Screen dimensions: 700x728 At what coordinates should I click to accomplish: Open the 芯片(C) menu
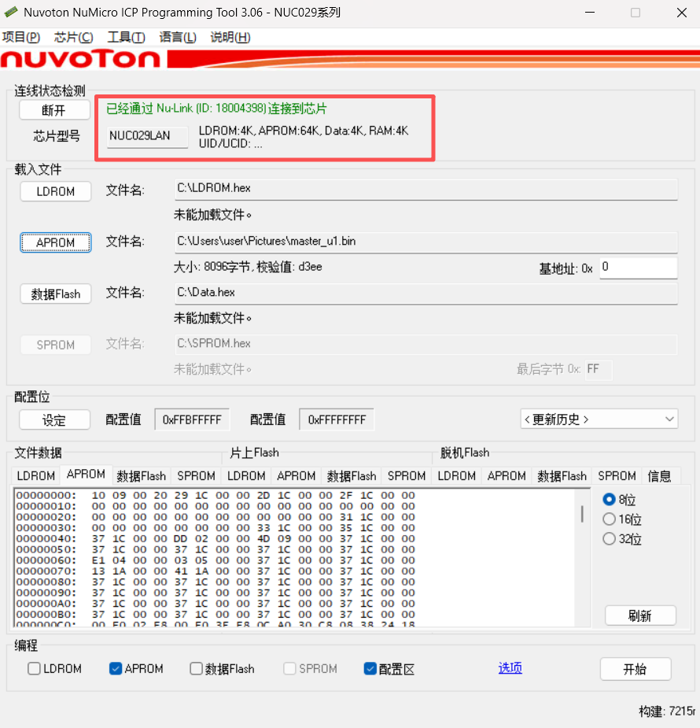pos(73,37)
